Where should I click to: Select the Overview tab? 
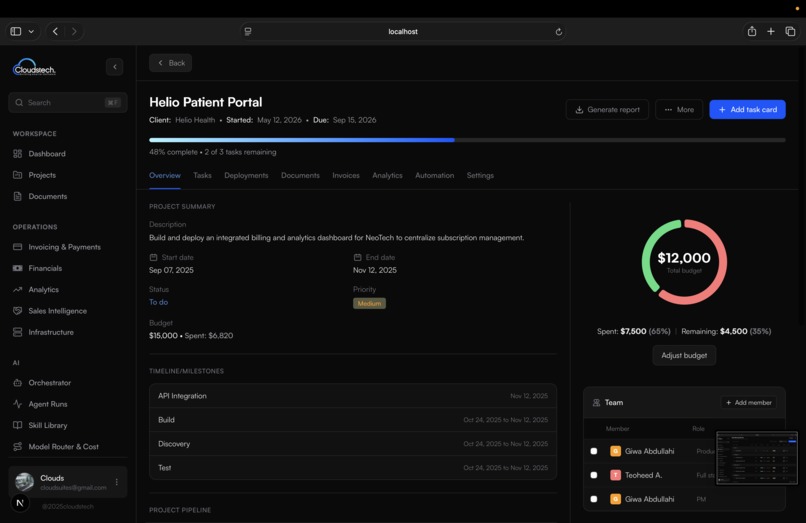point(164,175)
